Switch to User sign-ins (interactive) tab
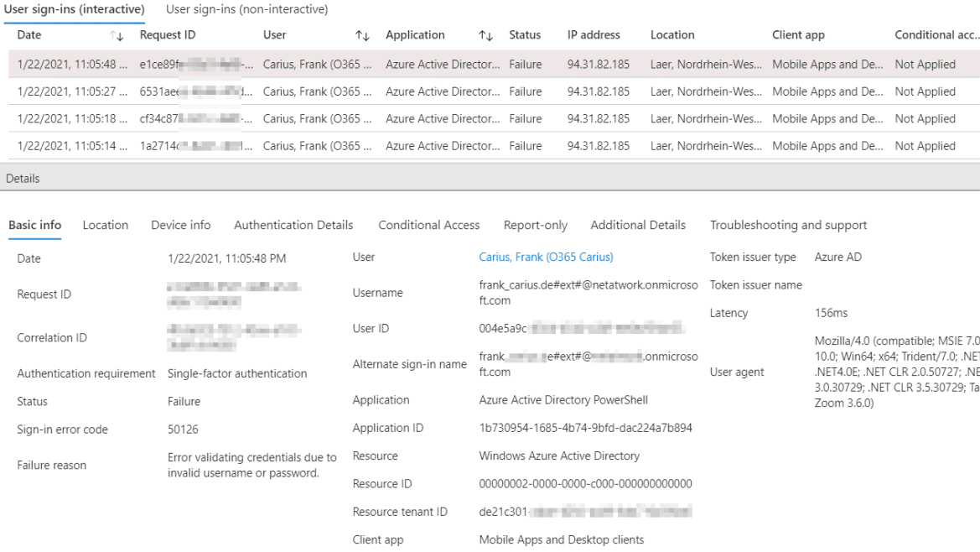This screenshot has height=552, width=980. 75,9
